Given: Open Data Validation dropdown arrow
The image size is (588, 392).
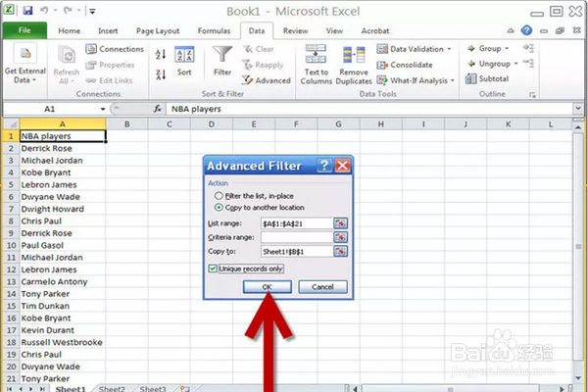Looking at the screenshot, I should pos(449,49).
